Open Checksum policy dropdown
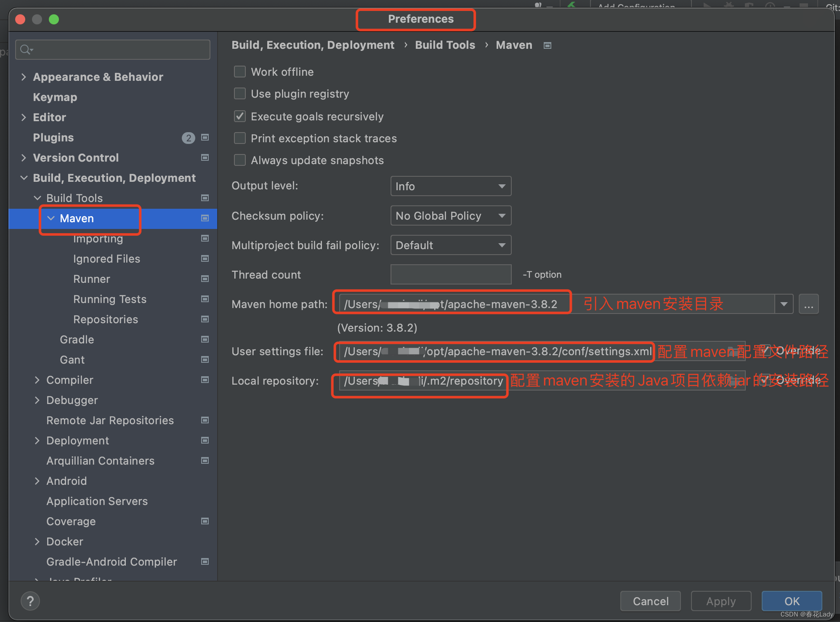The image size is (840, 622). (451, 216)
